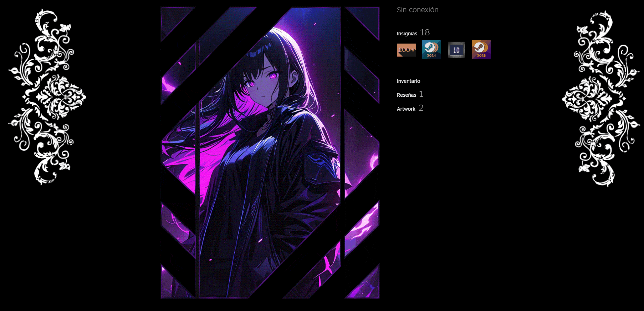Open the Reseñas reviews link

pos(407,95)
